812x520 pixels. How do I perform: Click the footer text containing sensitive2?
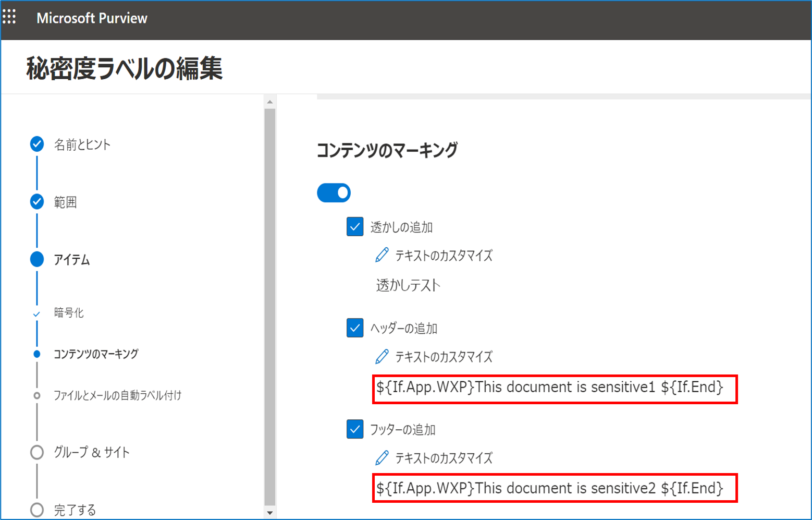550,488
